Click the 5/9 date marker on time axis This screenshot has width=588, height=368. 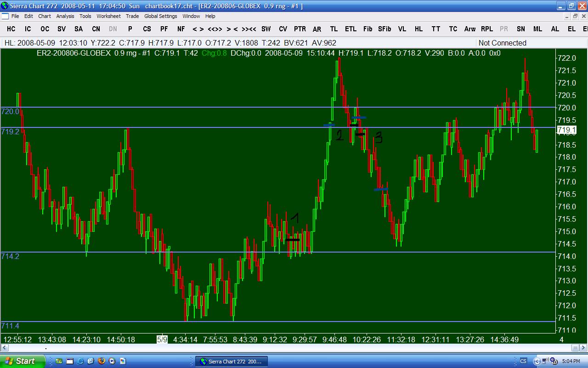pyautogui.click(x=162, y=339)
